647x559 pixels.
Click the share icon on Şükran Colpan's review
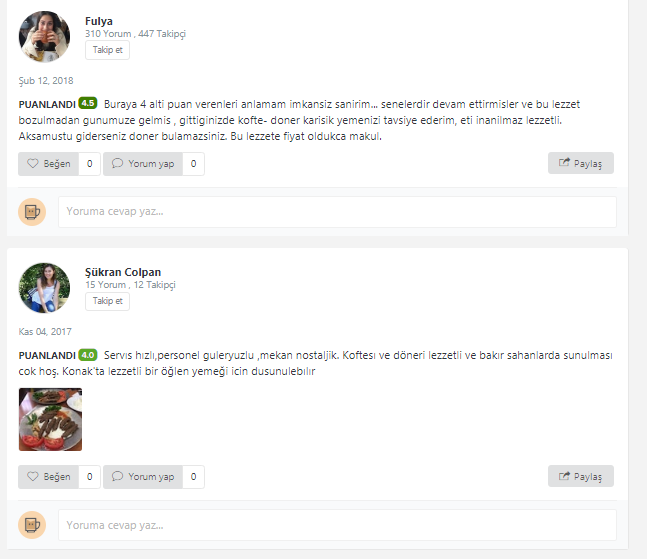tap(564, 475)
